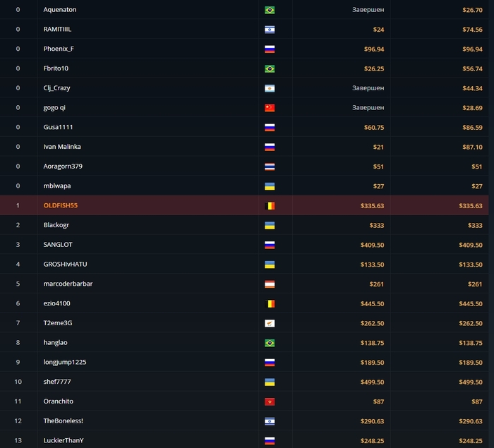Click rank number 12 beside TheBoneless!
The image size is (494, 448).
pos(18,421)
